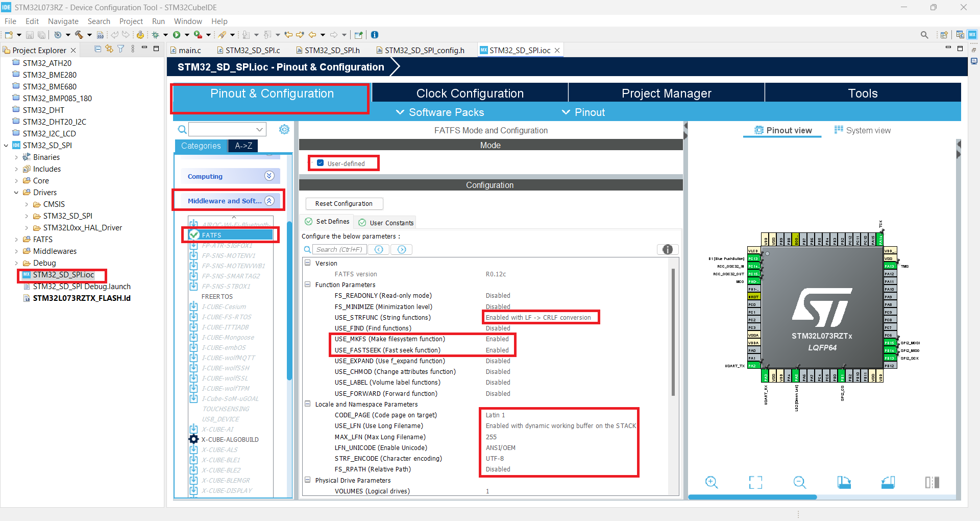Fit the chip to the pinout view
This screenshot has width=980, height=521.
755,482
